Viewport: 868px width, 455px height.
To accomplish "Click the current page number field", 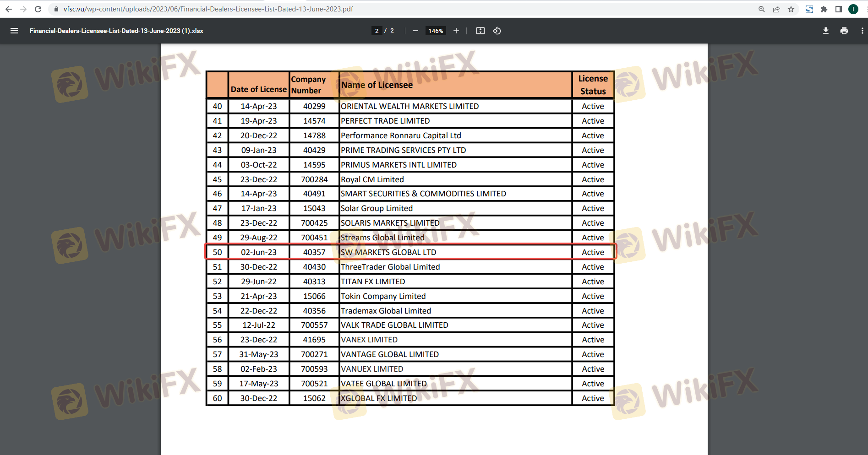I will tap(377, 31).
